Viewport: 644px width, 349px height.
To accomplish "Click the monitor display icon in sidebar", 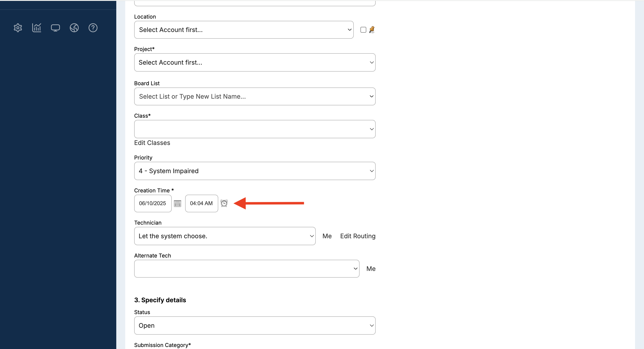I will tap(55, 28).
